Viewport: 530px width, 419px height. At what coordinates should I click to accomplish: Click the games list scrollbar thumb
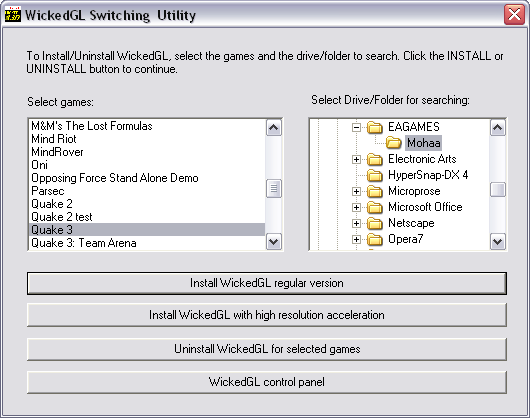click(x=273, y=189)
